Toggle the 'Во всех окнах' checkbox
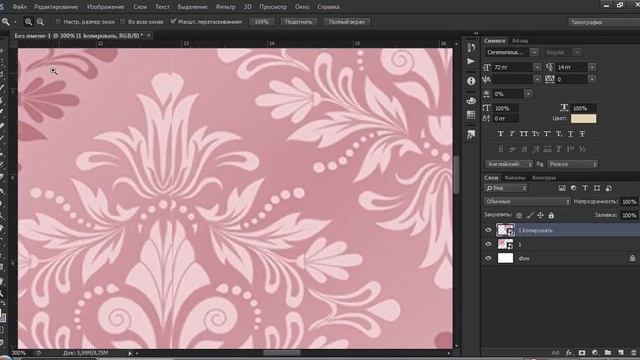This screenshot has height=360, width=640. point(122,21)
